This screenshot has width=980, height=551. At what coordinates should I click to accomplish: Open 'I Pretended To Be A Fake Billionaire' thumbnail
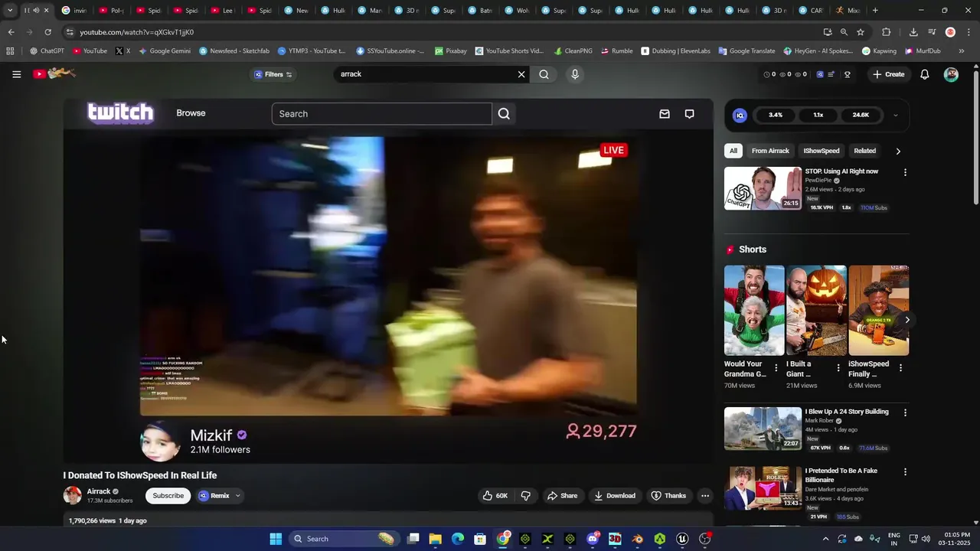[x=763, y=488]
